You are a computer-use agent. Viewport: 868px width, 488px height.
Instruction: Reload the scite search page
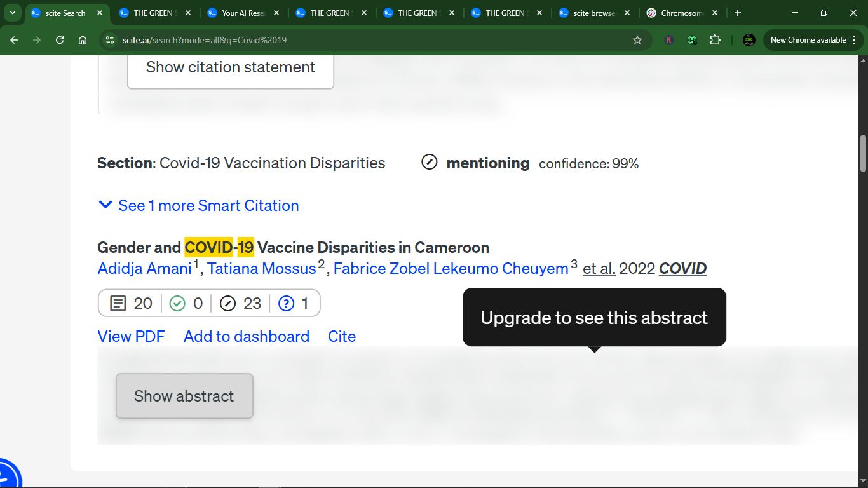[60, 40]
